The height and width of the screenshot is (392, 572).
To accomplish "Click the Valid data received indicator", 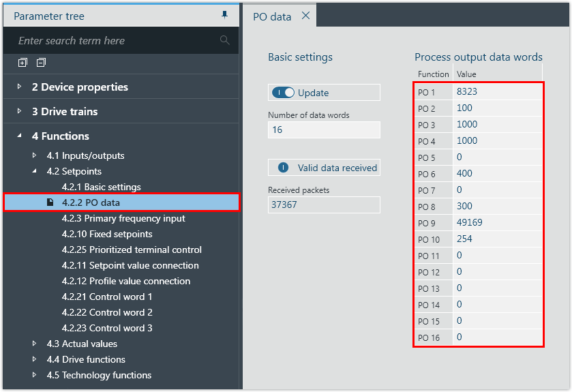I will pos(283,168).
